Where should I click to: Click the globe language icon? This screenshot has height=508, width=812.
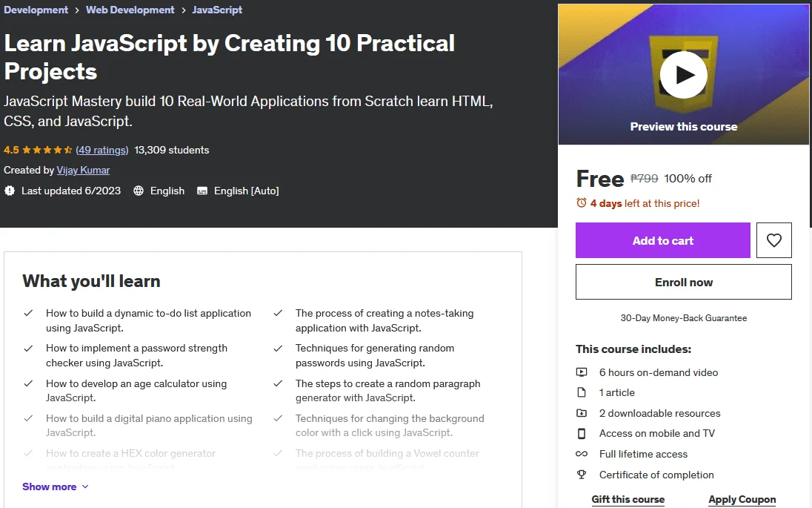139,191
